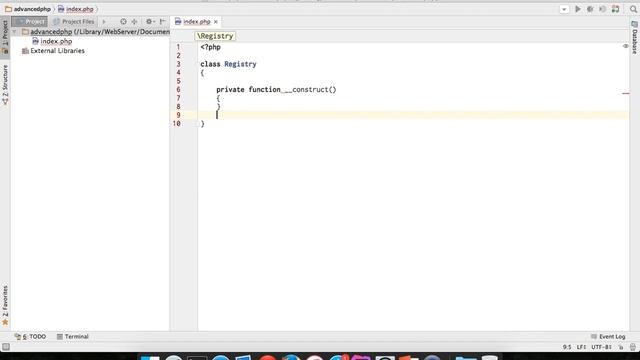Click the \Registry class breadcrumb label
This screenshot has width=640, height=360.
[x=215, y=36]
